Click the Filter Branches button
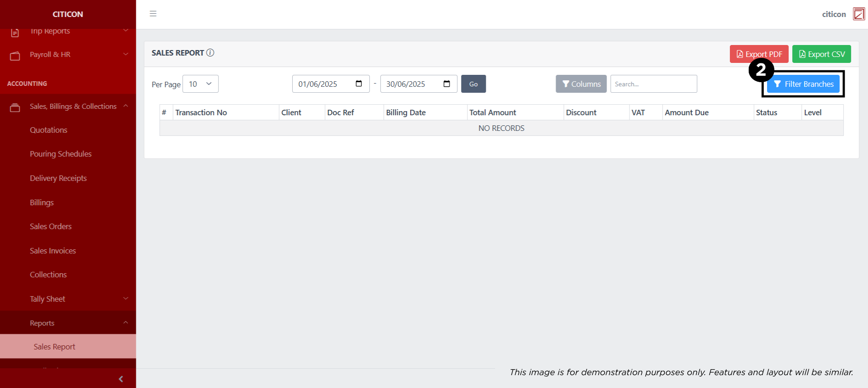Screen dimensions: 868x388 (x=803, y=84)
